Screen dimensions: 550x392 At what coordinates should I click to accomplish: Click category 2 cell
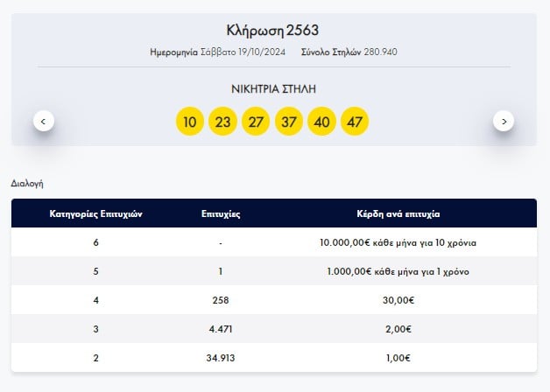click(95, 358)
